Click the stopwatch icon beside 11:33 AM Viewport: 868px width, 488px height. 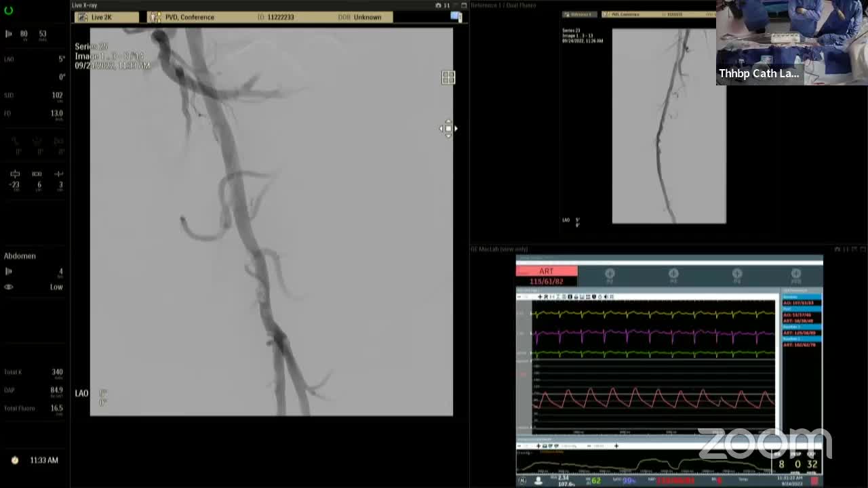coord(15,460)
